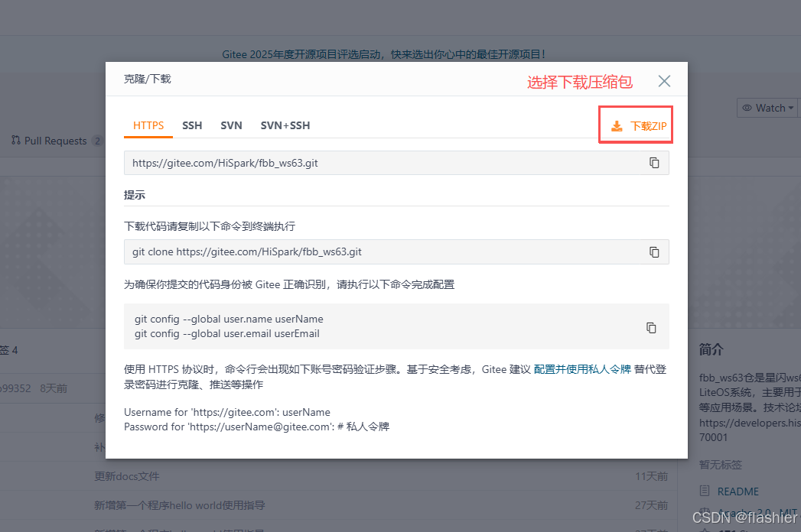Click the 下载代码请复制以下命令到终端执行 instruction
801x532 pixels.
(x=210, y=226)
